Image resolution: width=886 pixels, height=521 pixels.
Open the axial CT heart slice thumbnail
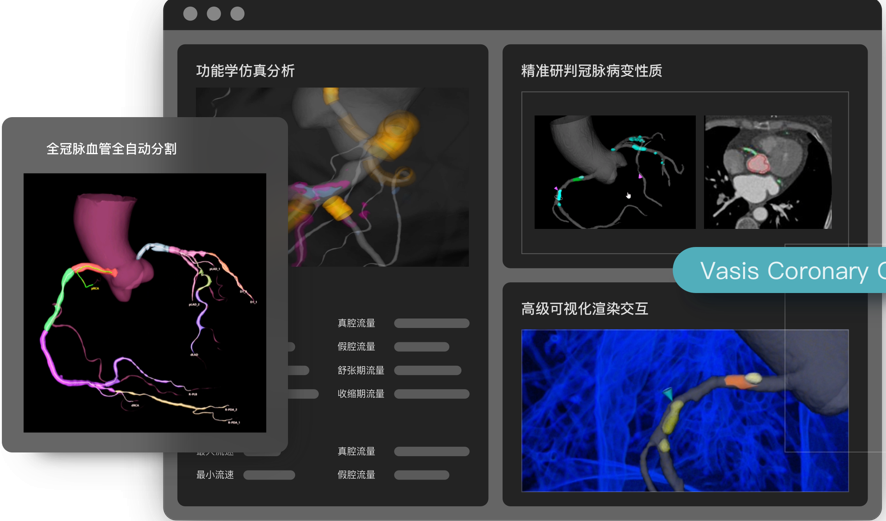point(767,171)
